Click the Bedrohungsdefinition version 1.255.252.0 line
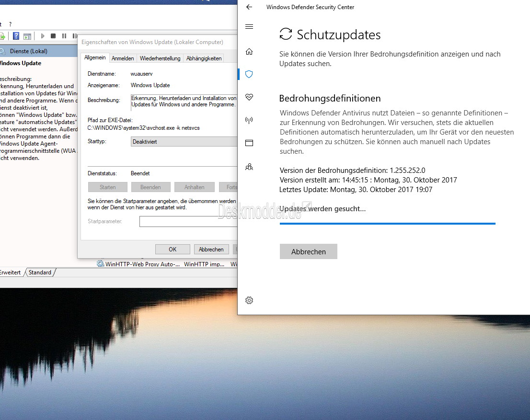 click(353, 170)
